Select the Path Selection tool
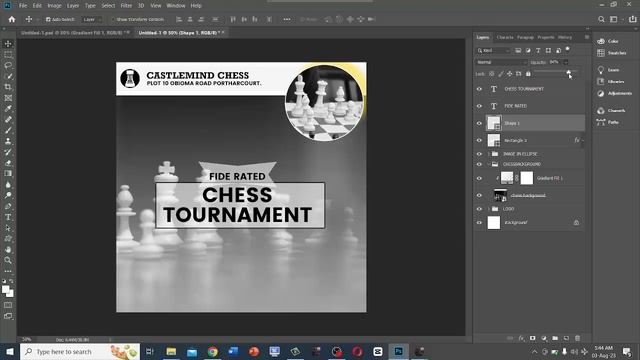 8,228
